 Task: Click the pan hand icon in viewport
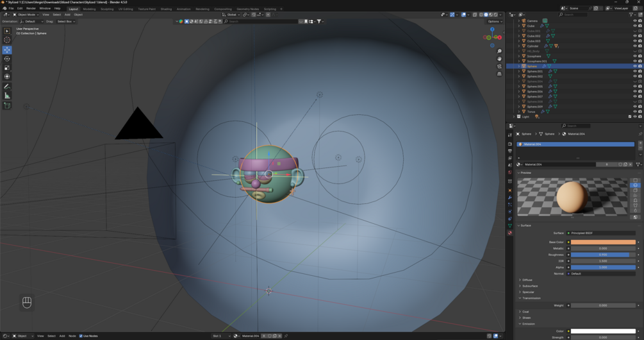(499, 59)
